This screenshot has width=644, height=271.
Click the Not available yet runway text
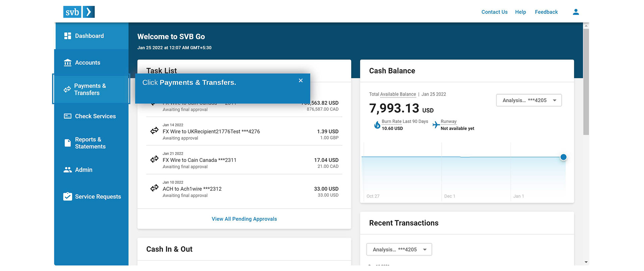point(457,129)
